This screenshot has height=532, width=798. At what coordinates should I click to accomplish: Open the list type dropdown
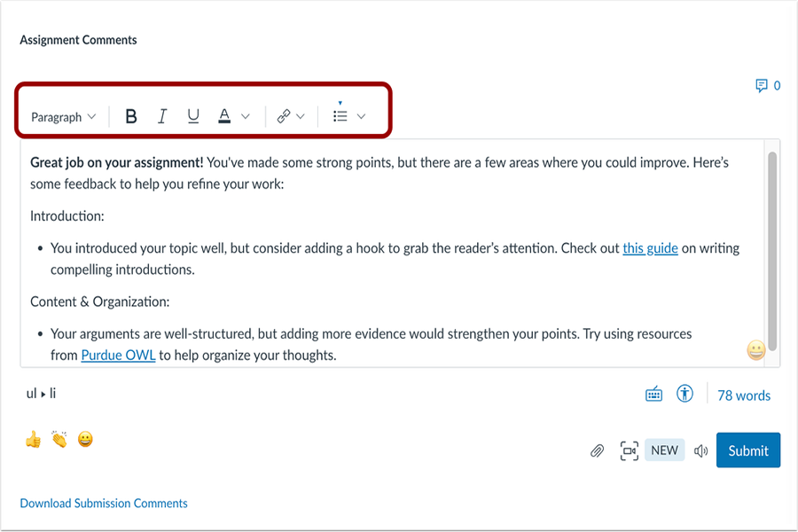point(361,115)
